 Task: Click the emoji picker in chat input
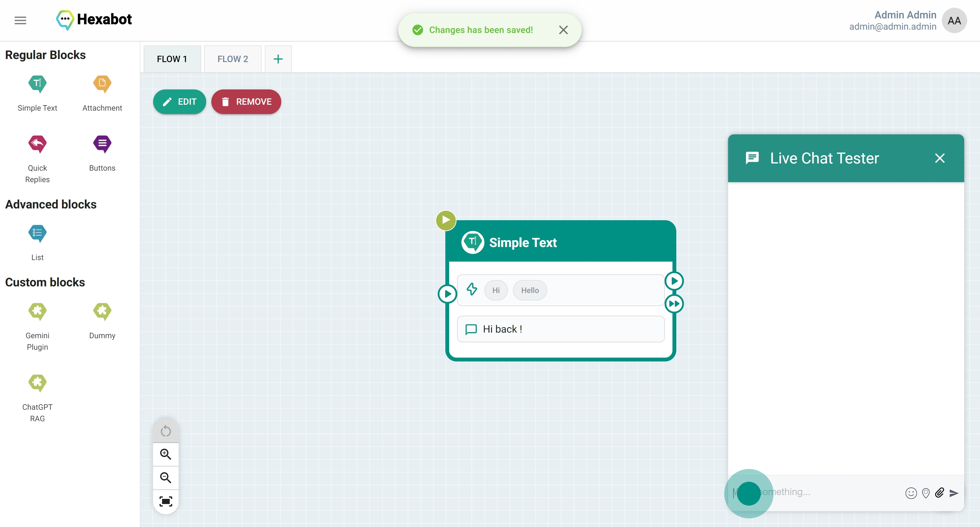coord(911,493)
